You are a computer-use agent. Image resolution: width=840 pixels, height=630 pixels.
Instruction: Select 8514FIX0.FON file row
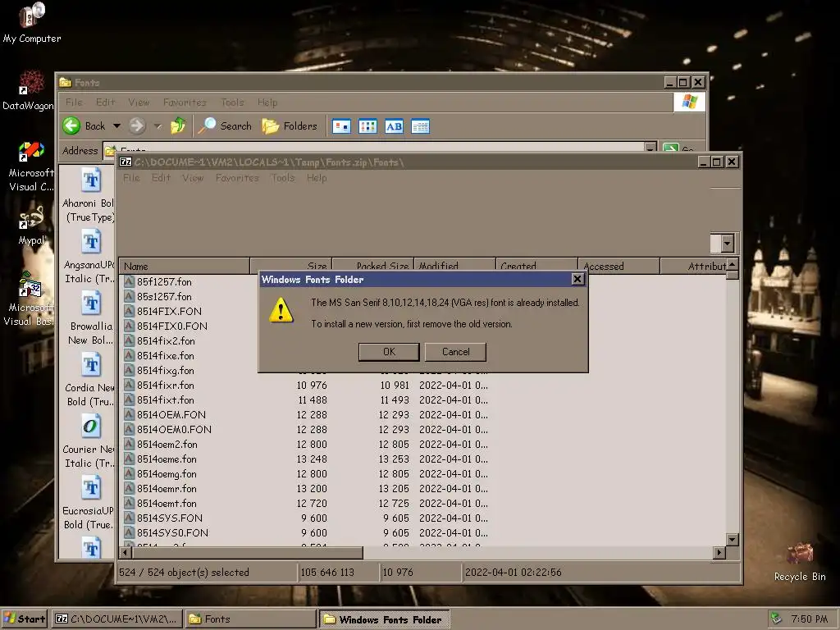(166, 326)
